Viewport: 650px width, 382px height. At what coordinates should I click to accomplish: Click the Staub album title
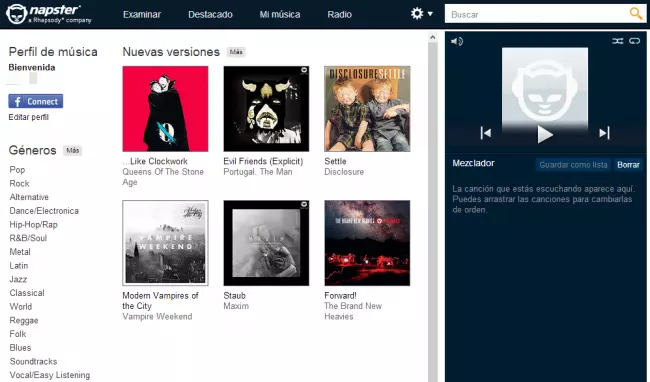pyautogui.click(x=235, y=296)
